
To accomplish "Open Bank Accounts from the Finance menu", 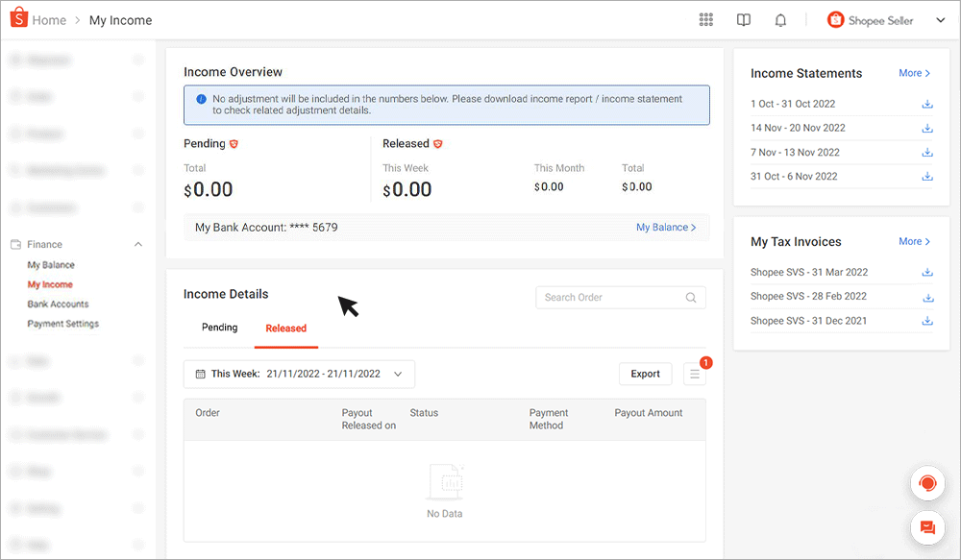I will click(60, 304).
